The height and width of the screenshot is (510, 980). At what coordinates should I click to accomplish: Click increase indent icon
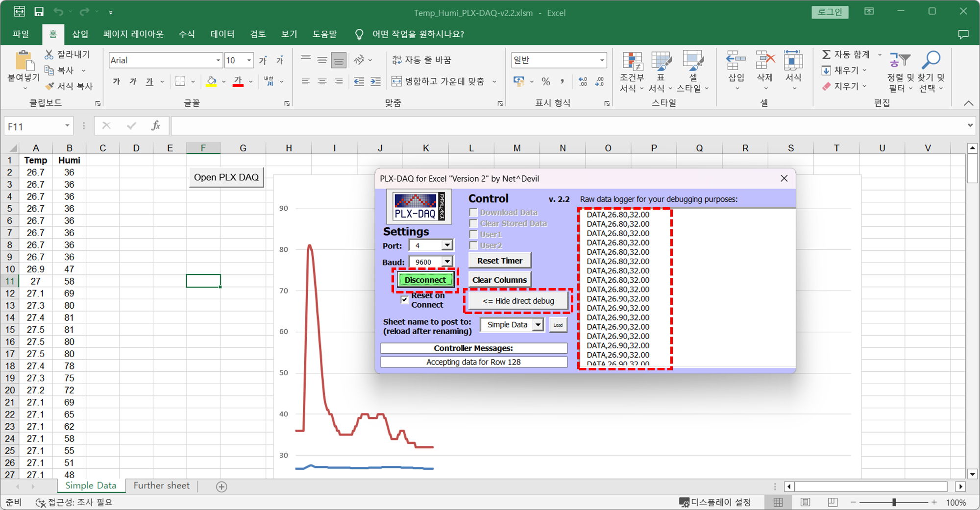376,81
